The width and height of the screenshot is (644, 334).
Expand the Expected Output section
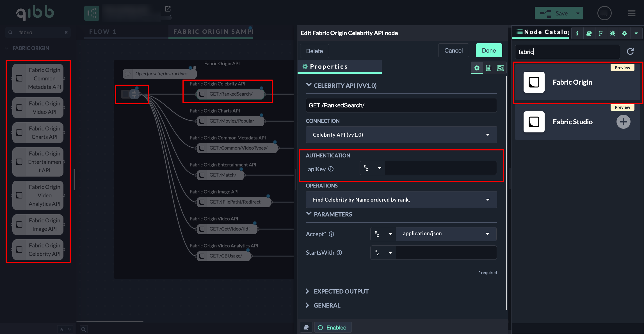pos(341,291)
